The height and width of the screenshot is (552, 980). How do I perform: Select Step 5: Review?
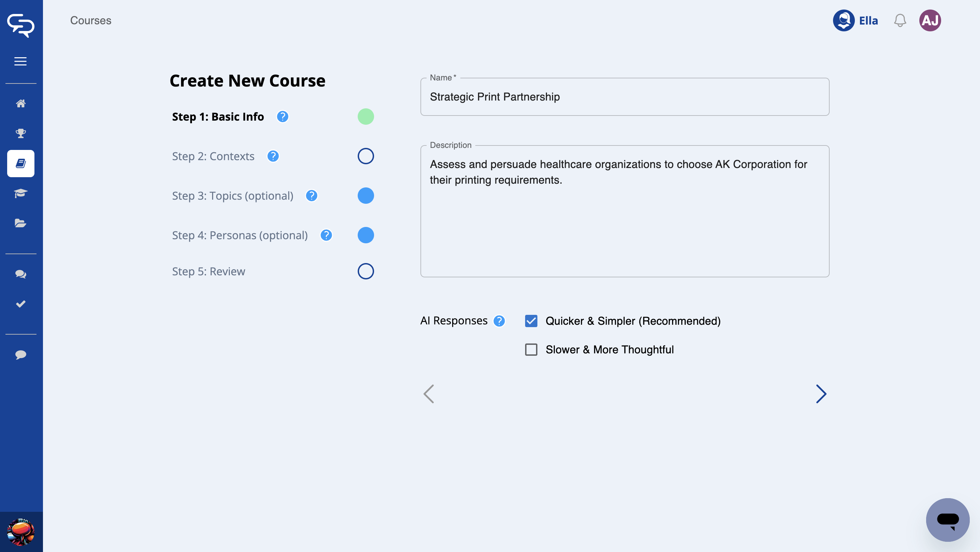point(208,272)
